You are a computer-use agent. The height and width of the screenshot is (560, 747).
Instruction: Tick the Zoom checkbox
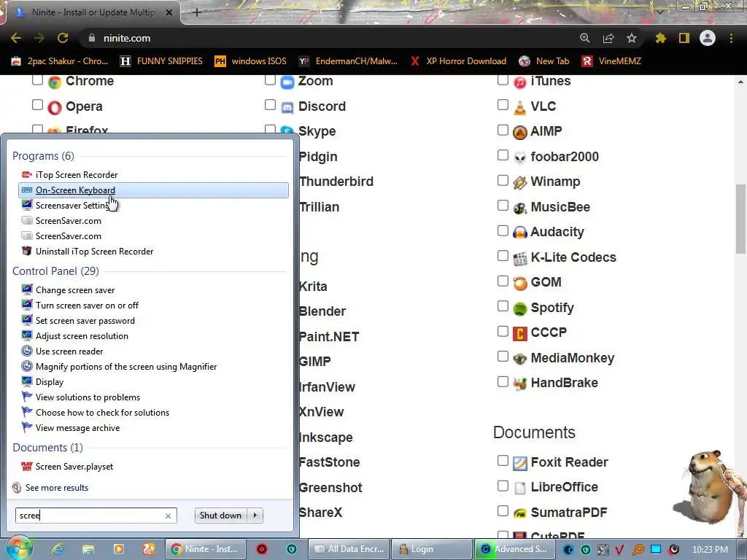(x=270, y=79)
